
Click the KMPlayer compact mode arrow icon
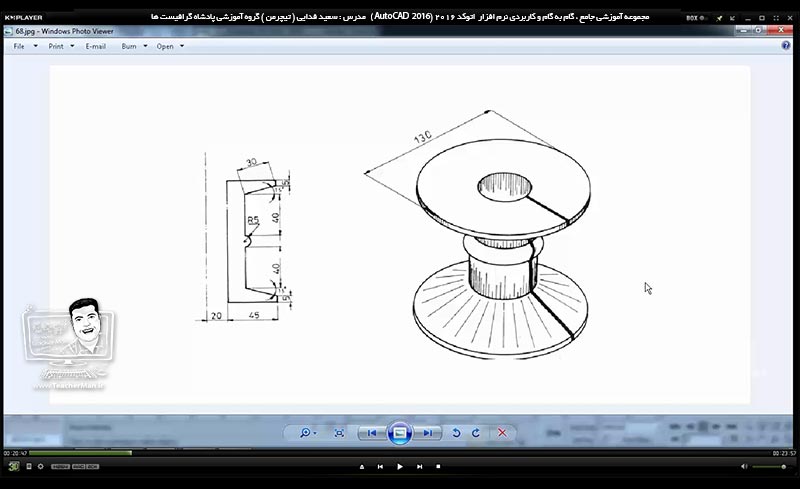pos(733,18)
